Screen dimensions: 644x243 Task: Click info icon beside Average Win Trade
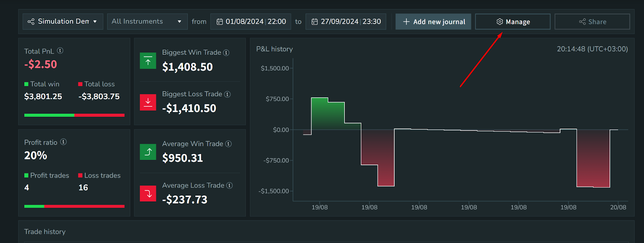click(228, 144)
